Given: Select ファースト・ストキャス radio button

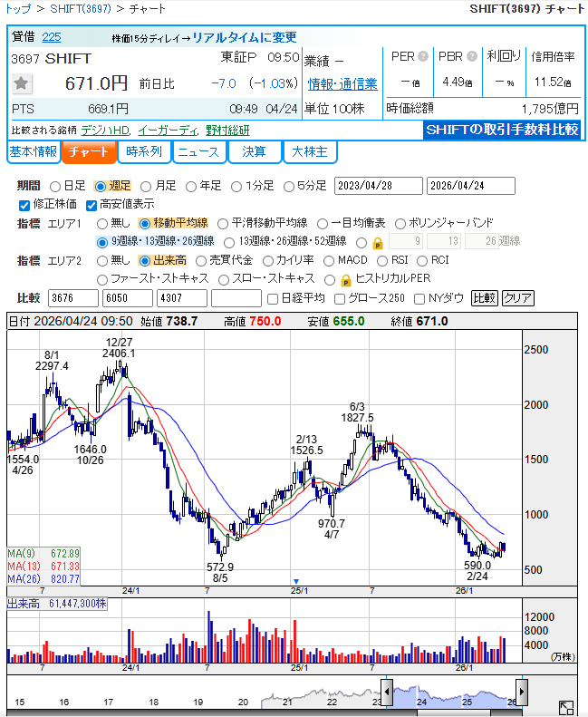Looking at the screenshot, I should pyautogui.click(x=102, y=279).
